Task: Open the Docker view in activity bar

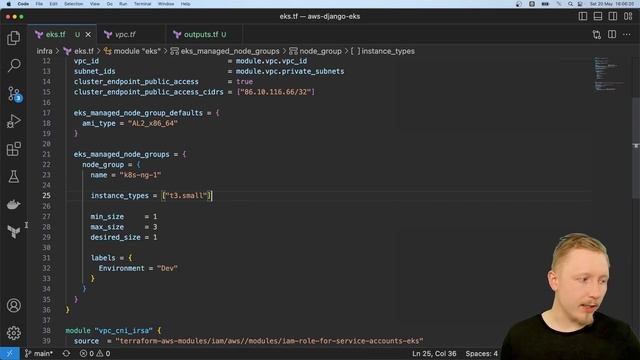Action: point(13,204)
